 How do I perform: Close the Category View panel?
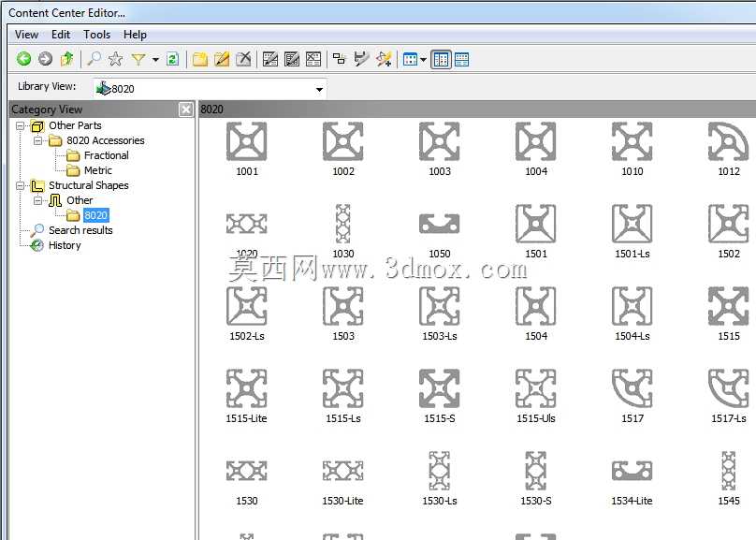point(185,109)
